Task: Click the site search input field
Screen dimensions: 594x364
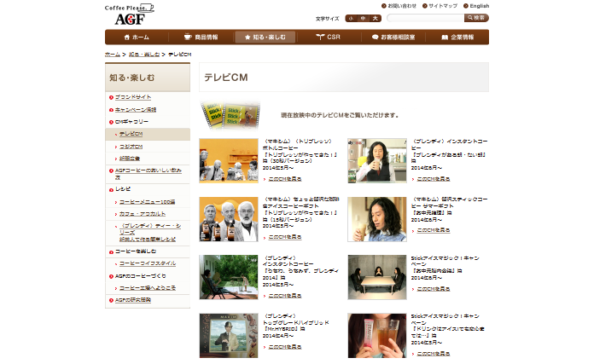Action: pos(425,18)
